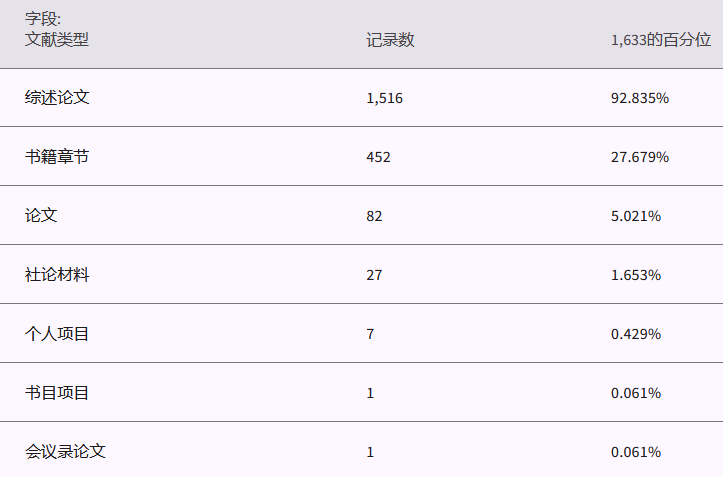Select the 综述论文 row label

point(57,98)
